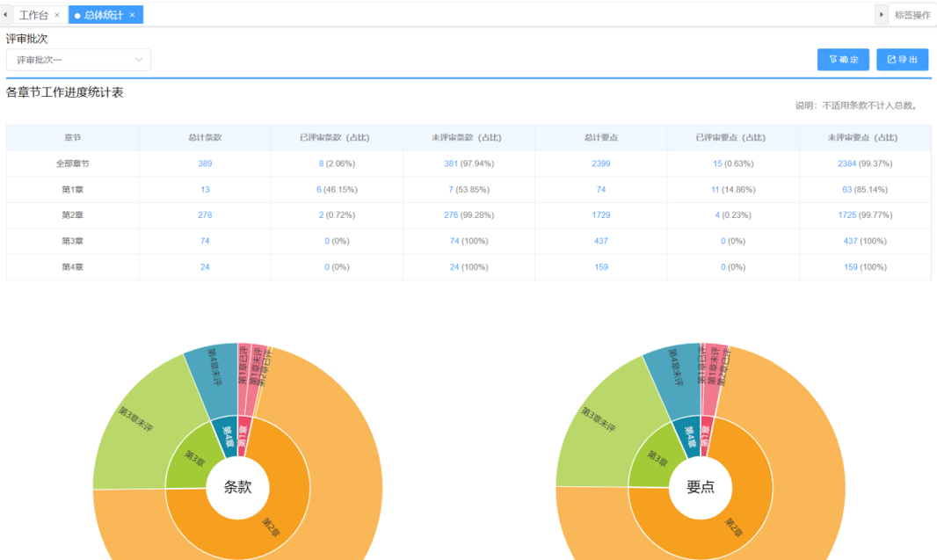
Task: Open unreviewed points link 2384
Action: click(846, 164)
